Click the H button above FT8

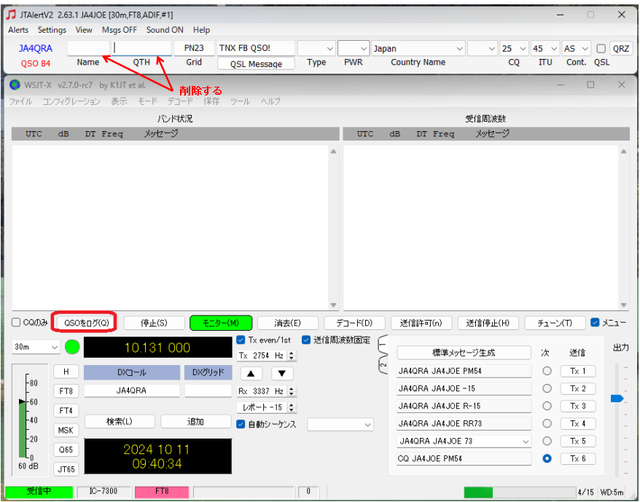coord(66,371)
